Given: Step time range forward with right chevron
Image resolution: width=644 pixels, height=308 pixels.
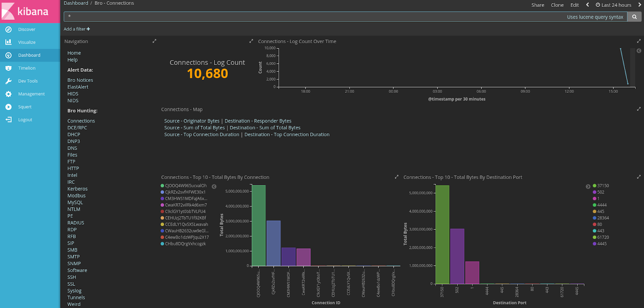Looking at the screenshot, I should point(640,5).
